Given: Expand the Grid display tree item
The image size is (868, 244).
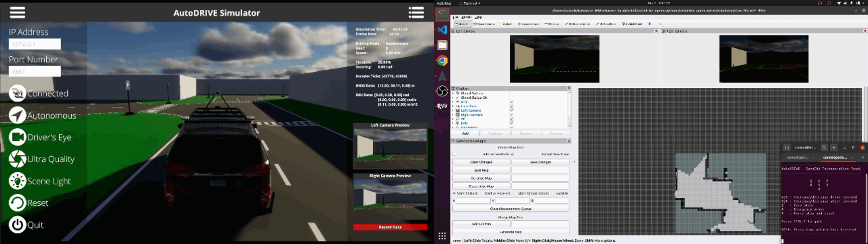Looking at the screenshot, I should pos(453,102).
